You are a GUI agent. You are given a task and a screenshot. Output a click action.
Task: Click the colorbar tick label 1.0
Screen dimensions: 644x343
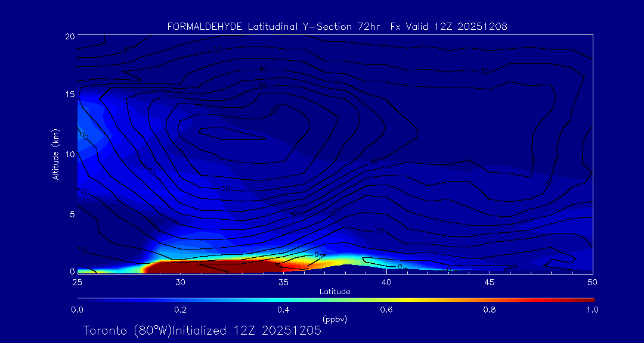tap(592, 310)
